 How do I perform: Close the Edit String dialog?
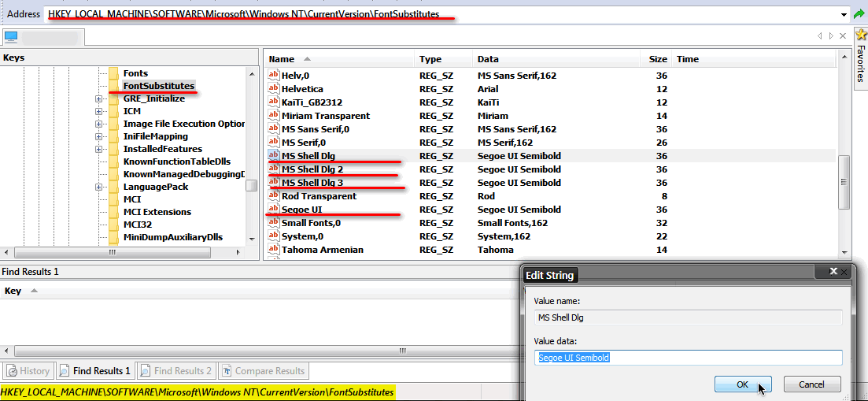pos(833,271)
